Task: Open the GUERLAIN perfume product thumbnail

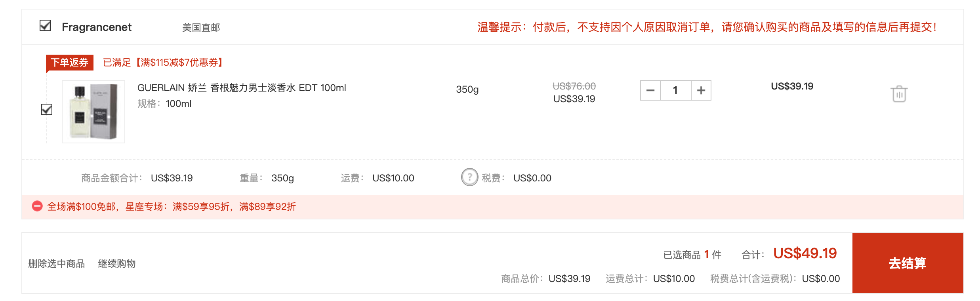Action: pos(93,112)
